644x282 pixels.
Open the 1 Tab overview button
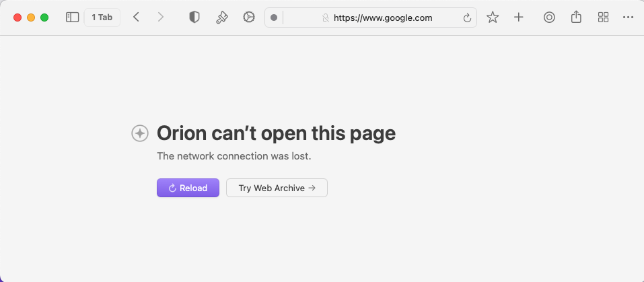click(102, 17)
